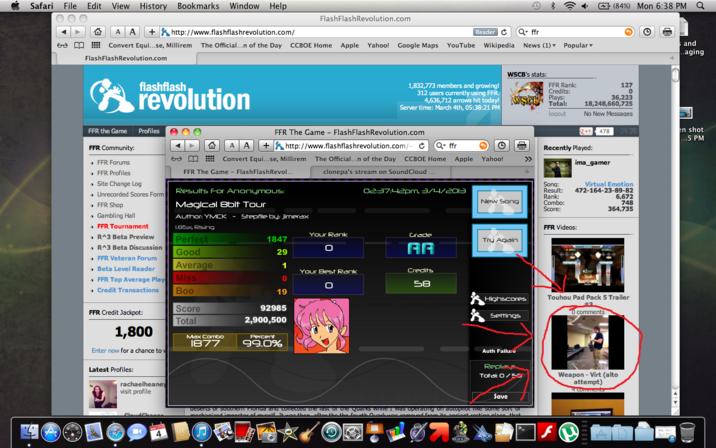Launch Terminal from the Dock
The image size is (716, 448).
(525, 432)
